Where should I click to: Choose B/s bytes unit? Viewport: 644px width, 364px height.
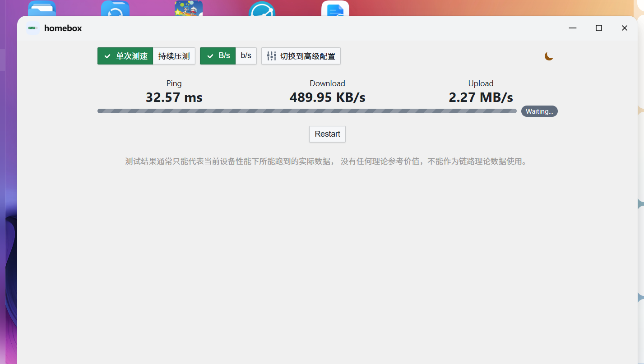[x=218, y=56]
